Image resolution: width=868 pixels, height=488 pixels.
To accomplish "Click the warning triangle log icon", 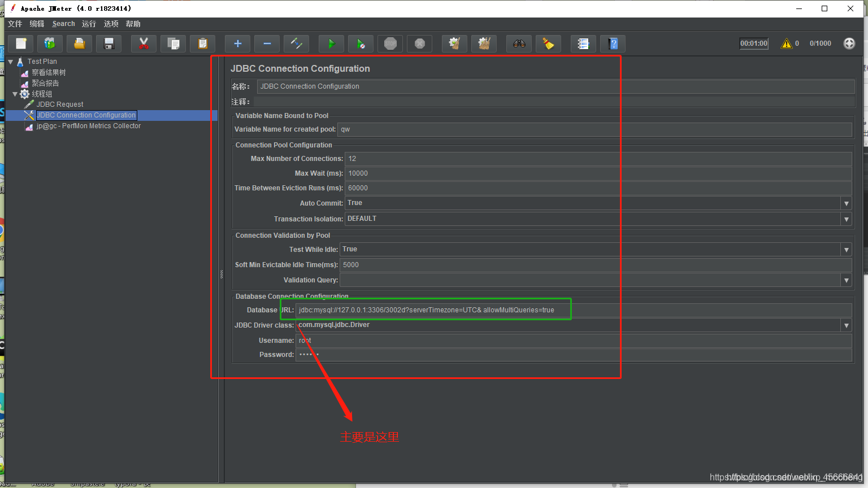I will pos(787,43).
